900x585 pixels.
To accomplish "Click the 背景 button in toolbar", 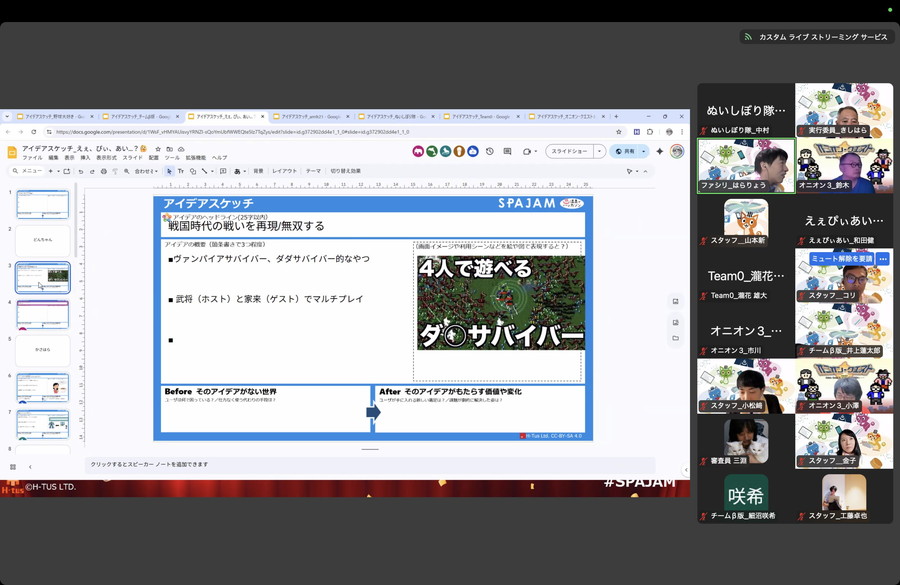I will [x=258, y=171].
